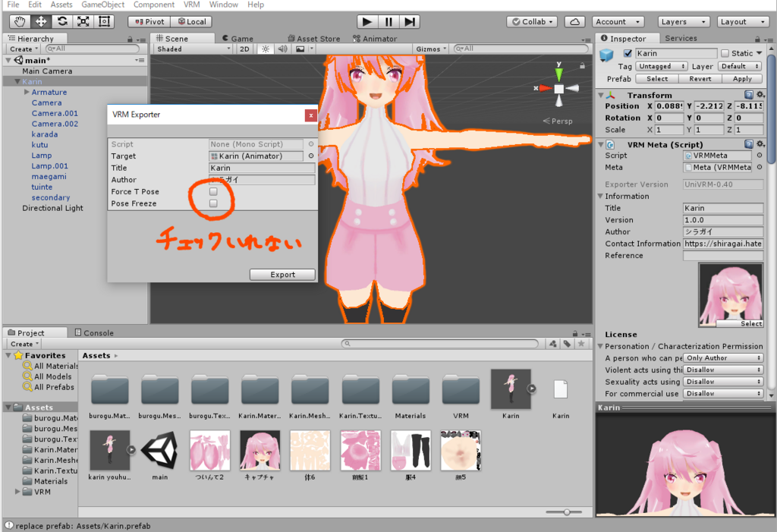Toggle Local handle rotation
The image size is (777, 532).
pyautogui.click(x=191, y=22)
